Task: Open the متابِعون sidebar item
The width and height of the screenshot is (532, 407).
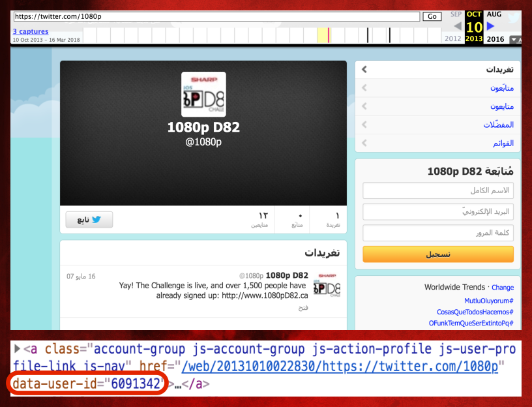Action: click(x=437, y=106)
